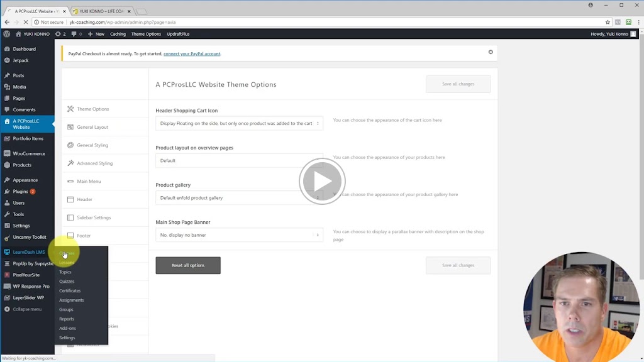644x362 pixels.
Task: Open General Styling tab
Action: pos(105,145)
